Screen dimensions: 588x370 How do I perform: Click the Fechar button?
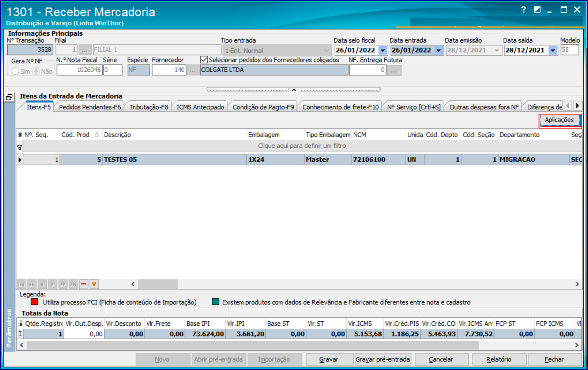(x=554, y=359)
